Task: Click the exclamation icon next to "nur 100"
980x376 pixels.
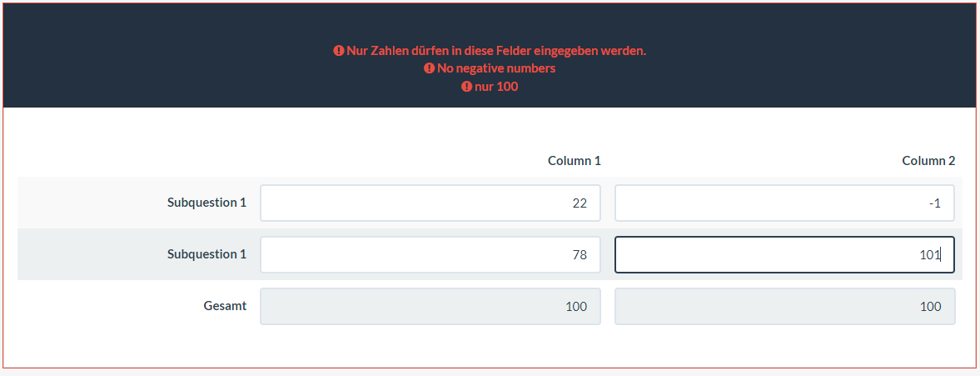Action: (466, 86)
